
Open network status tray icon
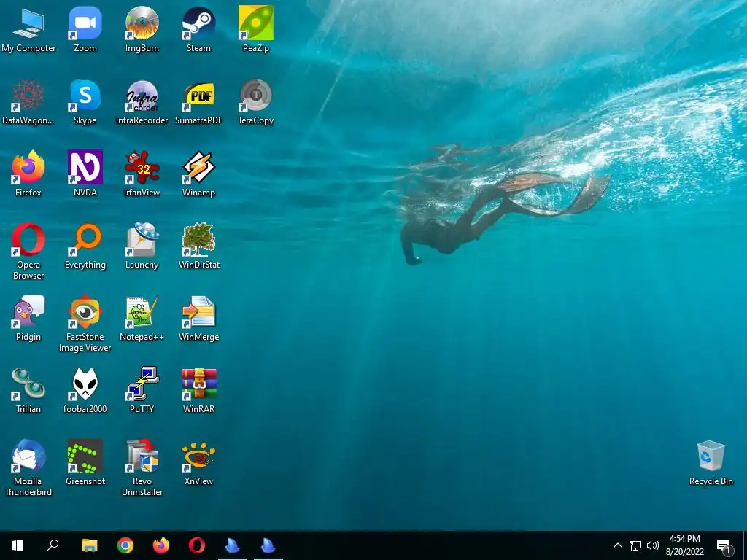click(x=635, y=545)
